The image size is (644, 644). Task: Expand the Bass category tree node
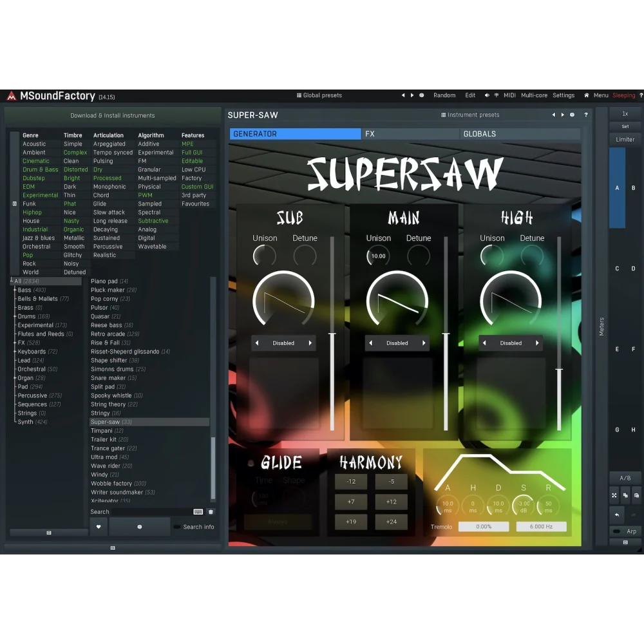(15, 290)
